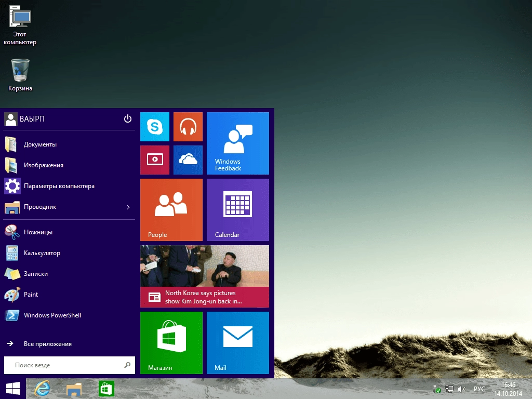Open the People tile
Viewport: 532px width, 399px height.
coord(171,210)
